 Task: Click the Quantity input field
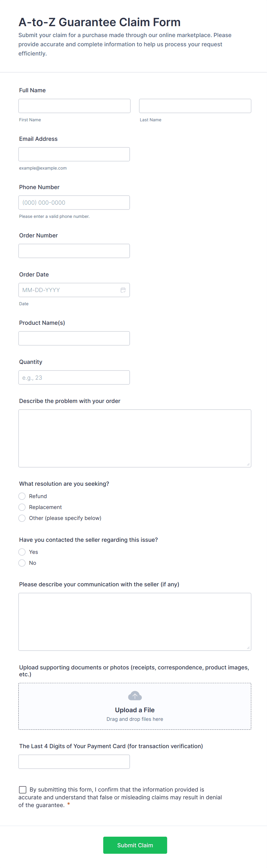(74, 377)
